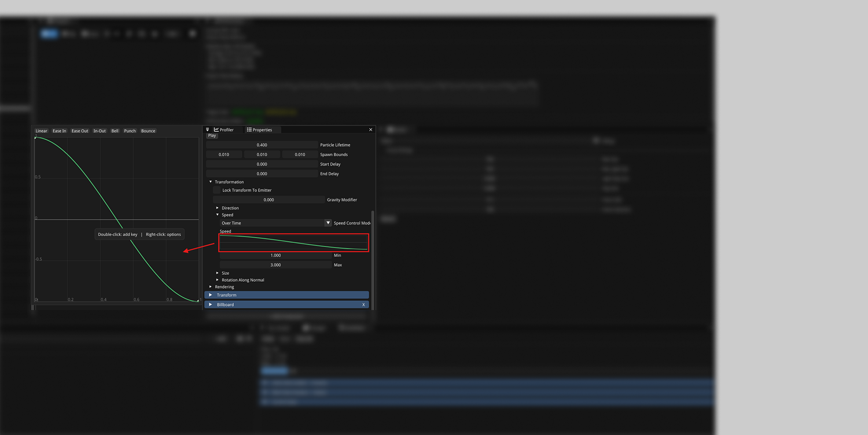This screenshot has height=435, width=868.
Task: Expand the Size section
Action: pos(218,273)
